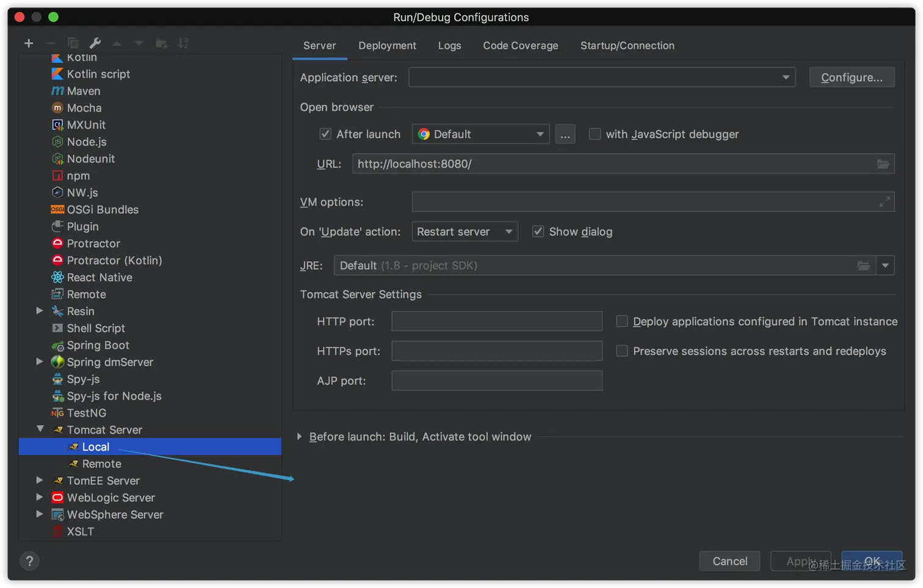Click the Create New Folder icon
The width and height of the screenshot is (923, 588).
161,43
